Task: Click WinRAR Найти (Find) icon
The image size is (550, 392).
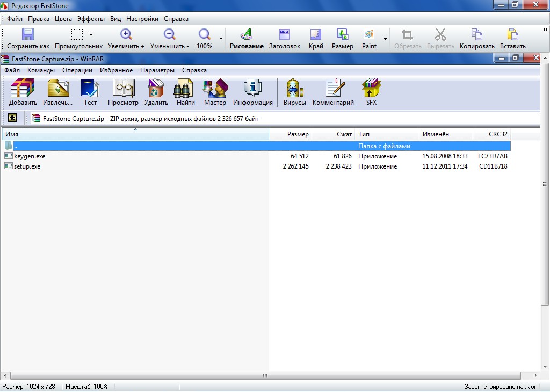Action: tap(184, 88)
